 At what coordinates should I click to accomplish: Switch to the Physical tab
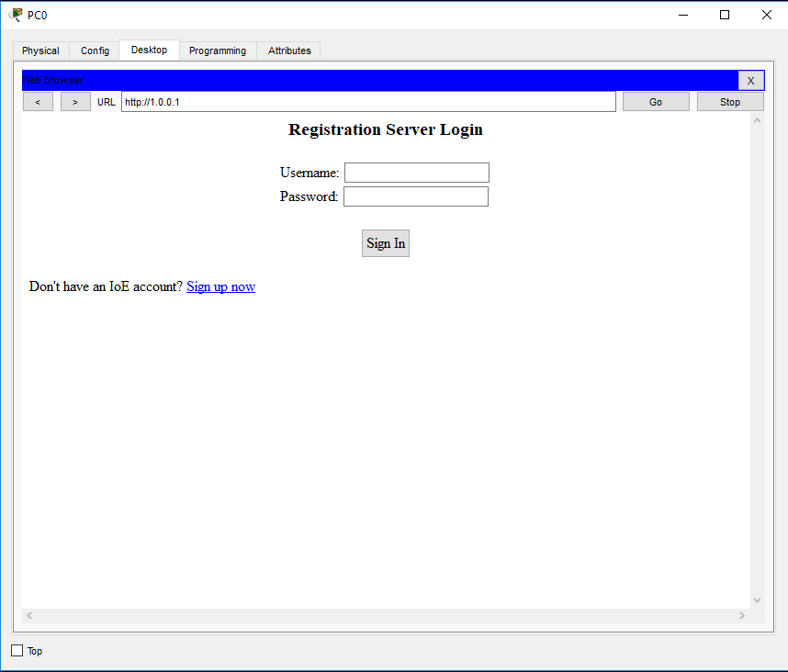pyautogui.click(x=40, y=50)
